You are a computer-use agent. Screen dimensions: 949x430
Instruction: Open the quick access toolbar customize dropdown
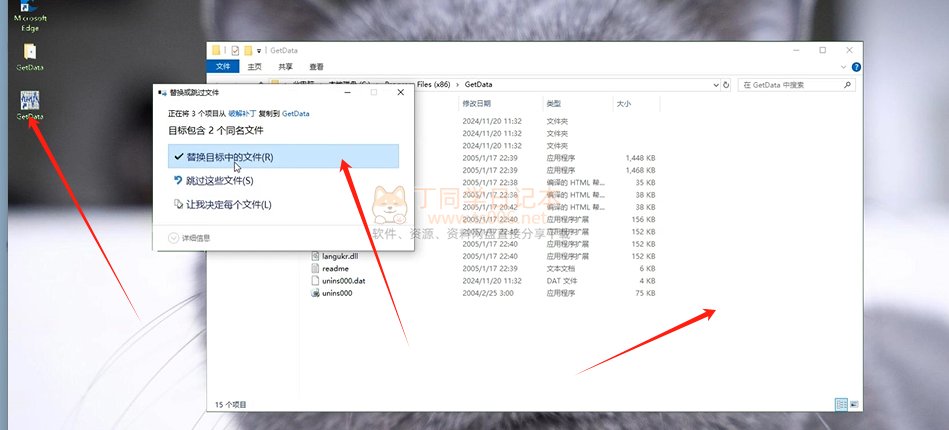[259, 50]
